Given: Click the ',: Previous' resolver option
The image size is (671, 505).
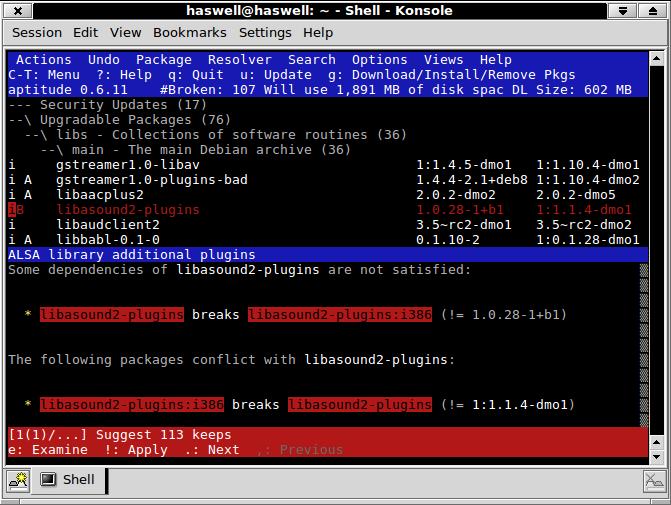Looking at the screenshot, I should pos(300,450).
